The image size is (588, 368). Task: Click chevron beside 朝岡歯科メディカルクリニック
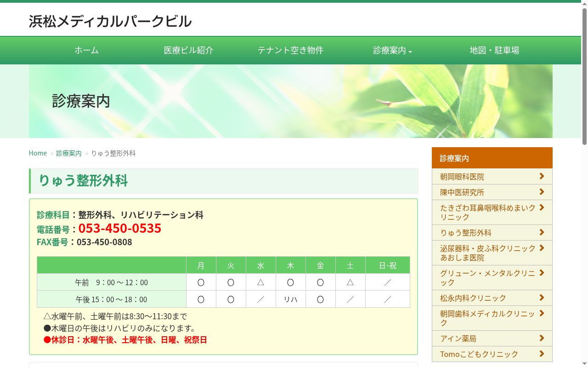click(542, 313)
